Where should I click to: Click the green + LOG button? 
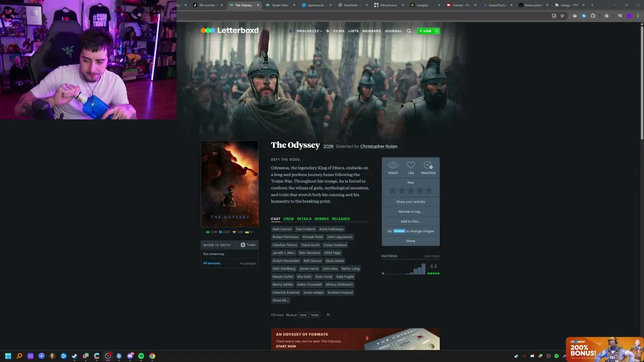pyautogui.click(x=425, y=31)
